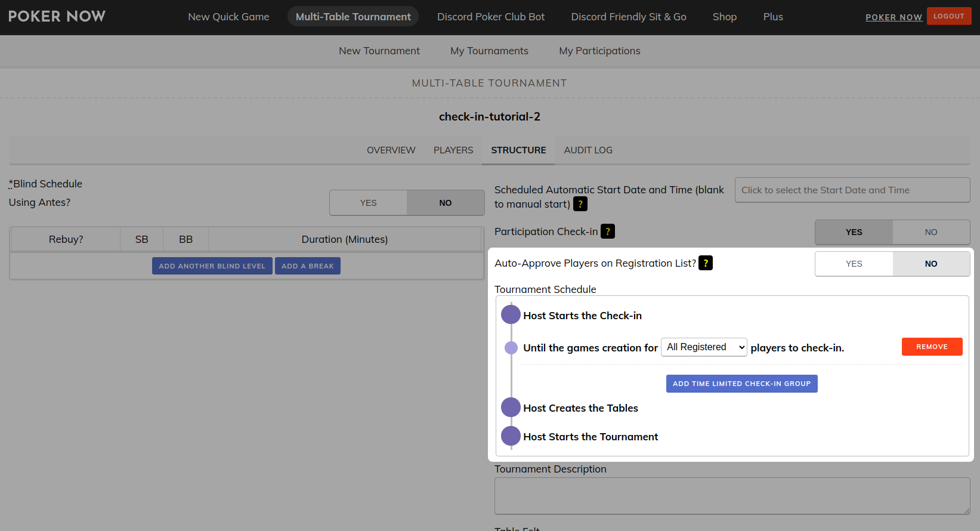Open help icon beside Participation Check-in
The width and height of the screenshot is (980, 531).
608,231
